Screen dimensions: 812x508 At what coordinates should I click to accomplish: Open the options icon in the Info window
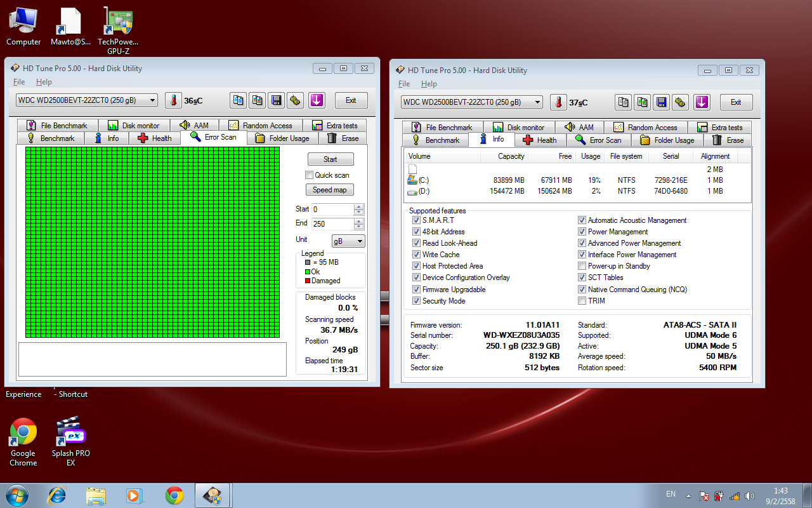pos(679,102)
